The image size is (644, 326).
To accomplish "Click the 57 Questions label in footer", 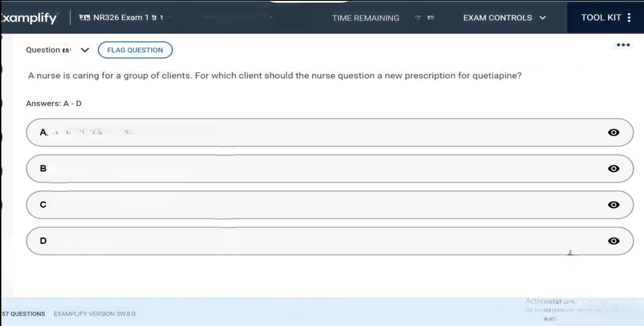I will coord(24,314).
